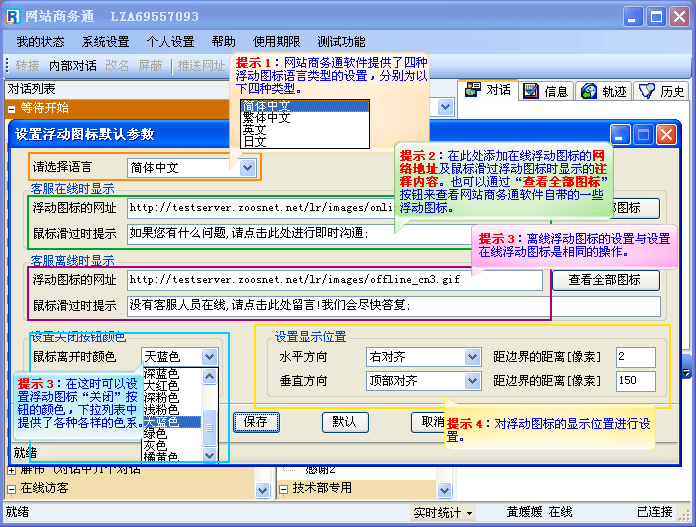Collapse the 等待开始 group

point(12,108)
